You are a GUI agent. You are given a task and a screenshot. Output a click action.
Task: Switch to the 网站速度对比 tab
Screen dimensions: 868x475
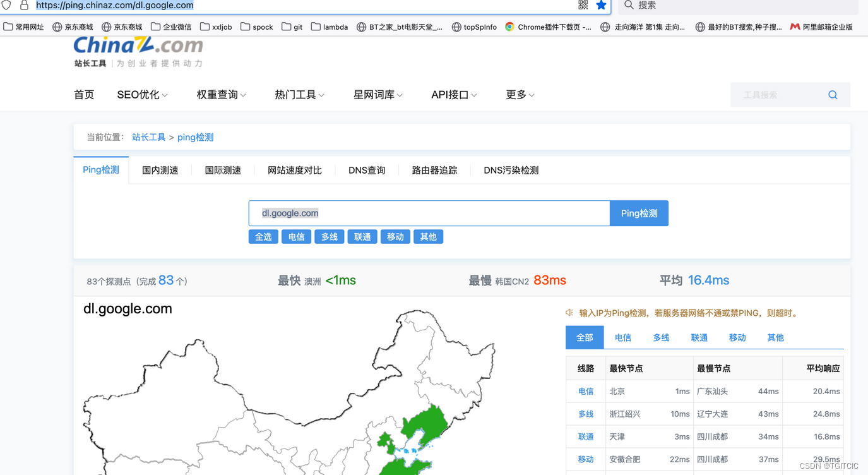tap(295, 171)
